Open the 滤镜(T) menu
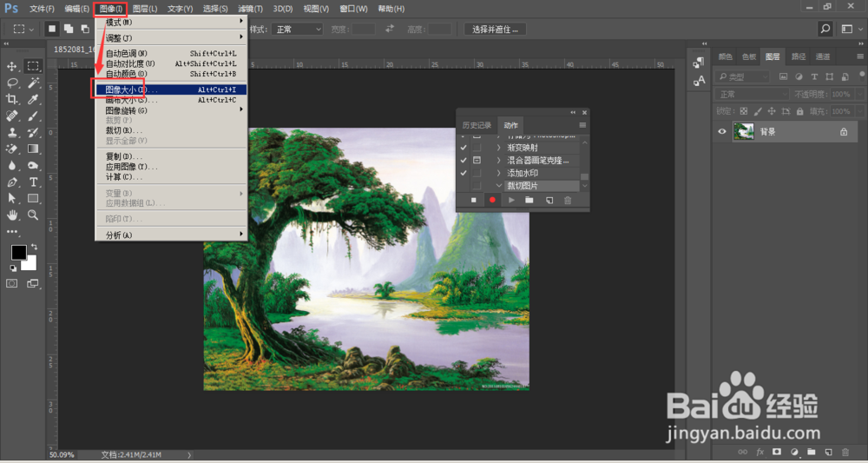 (x=250, y=9)
